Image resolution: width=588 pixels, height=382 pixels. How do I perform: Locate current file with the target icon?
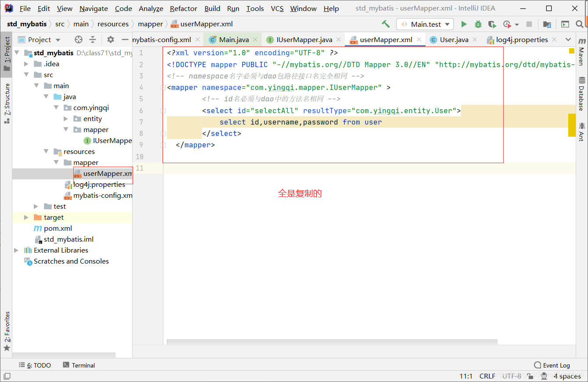[79, 39]
